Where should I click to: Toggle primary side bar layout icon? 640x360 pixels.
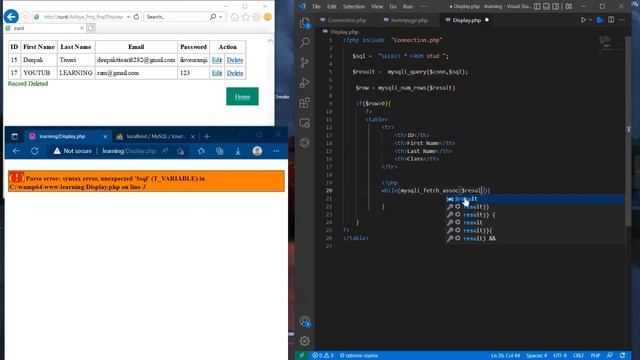pos(537,7)
